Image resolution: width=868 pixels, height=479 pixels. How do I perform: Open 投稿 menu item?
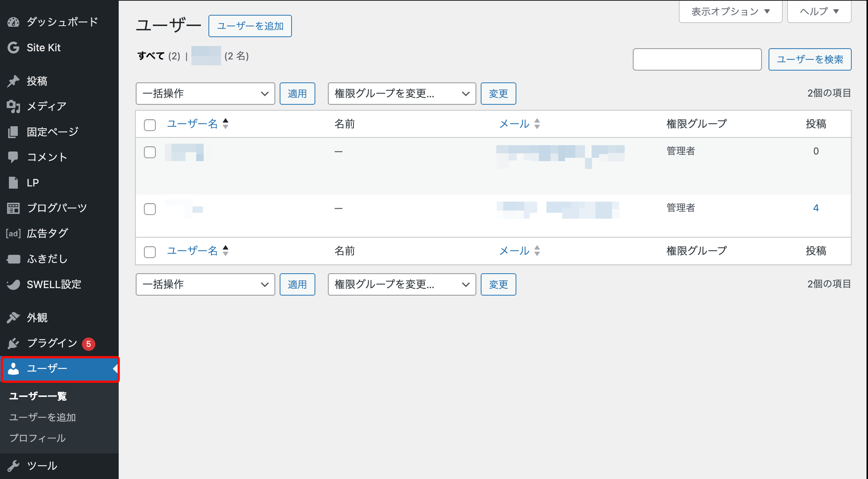coord(59,81)
